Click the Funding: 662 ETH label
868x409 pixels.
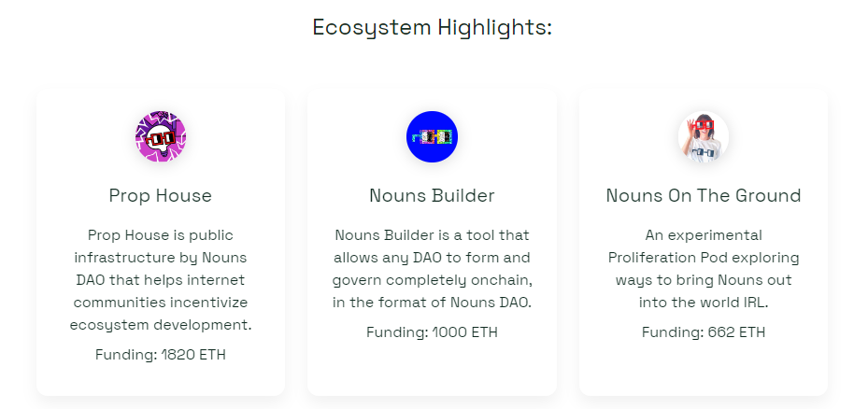coord(704,332)
